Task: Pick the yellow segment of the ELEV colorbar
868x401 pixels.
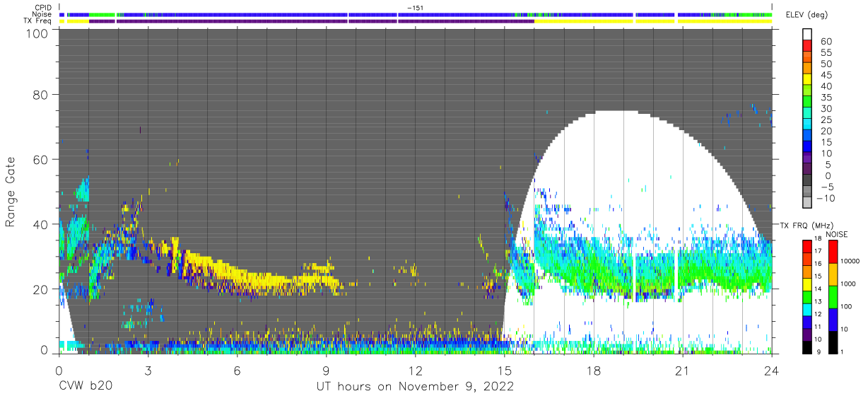Action: pos(809,79)
